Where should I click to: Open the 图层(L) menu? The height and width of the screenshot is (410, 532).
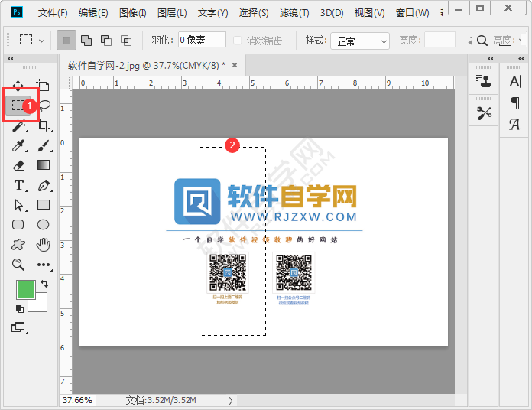tap(172, 13)
